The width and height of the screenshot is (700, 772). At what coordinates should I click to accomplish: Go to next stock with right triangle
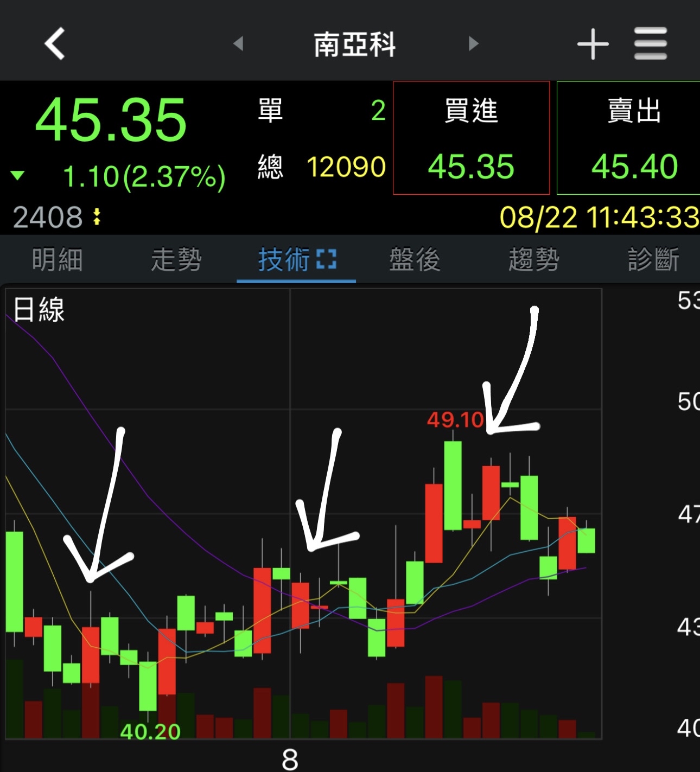[474, 43]
